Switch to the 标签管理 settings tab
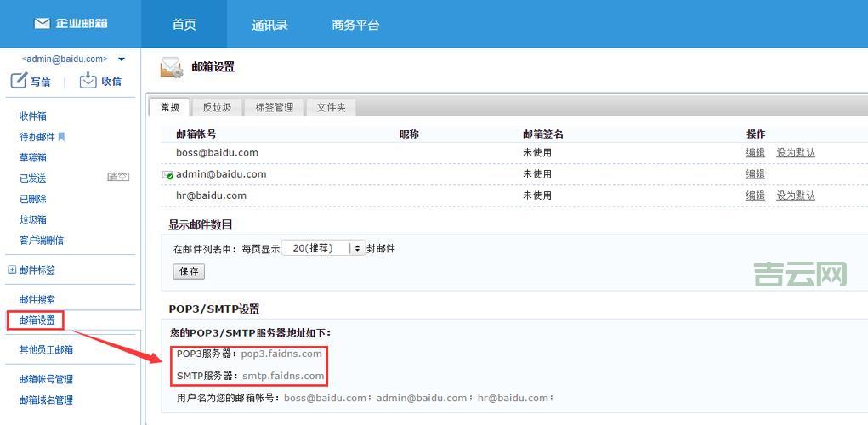Screen dimensions: 868x425 tap(274, 107)
